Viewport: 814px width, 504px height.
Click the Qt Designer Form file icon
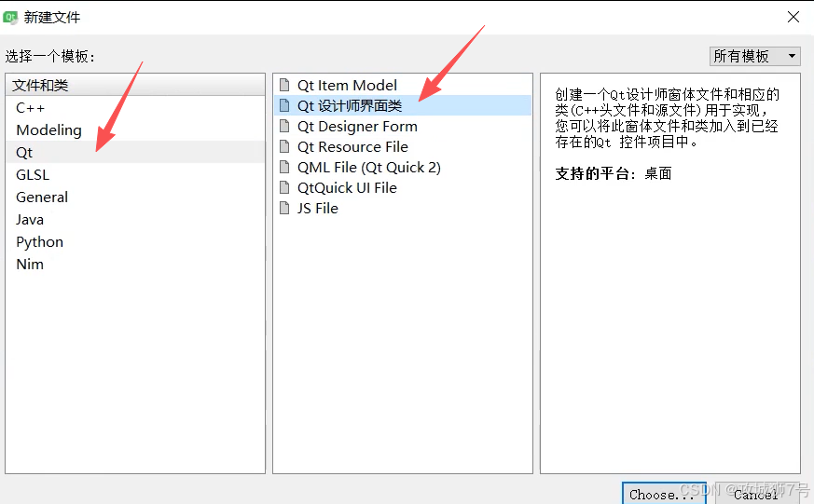(x=284, y=126)
